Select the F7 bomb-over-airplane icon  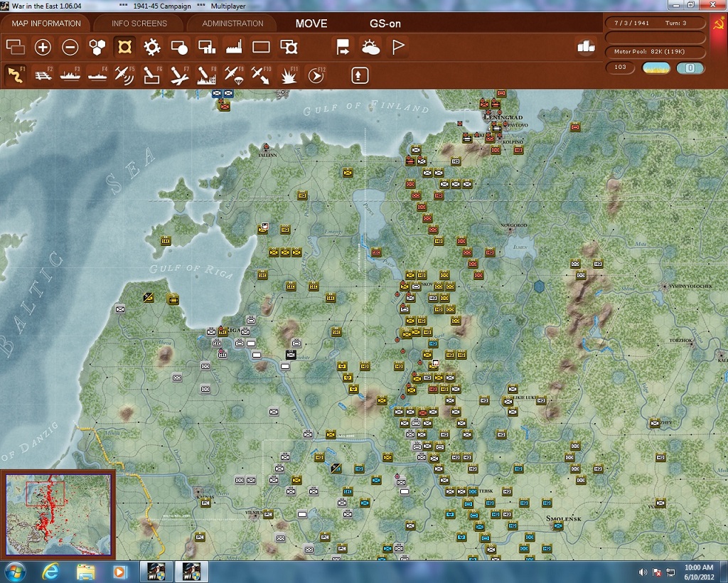pos(179,75)
